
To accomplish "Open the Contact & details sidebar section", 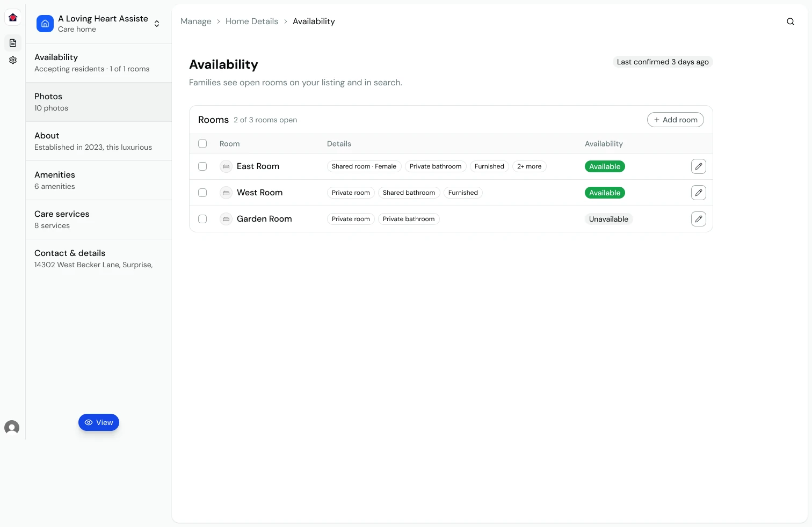I will pos(99,259).
